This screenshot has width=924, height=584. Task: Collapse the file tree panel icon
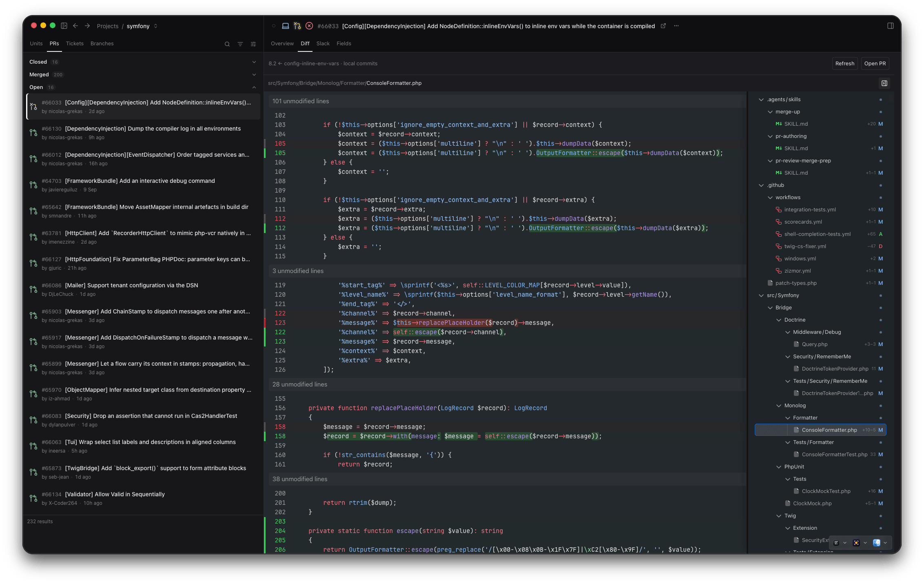[x=884, y=83]
